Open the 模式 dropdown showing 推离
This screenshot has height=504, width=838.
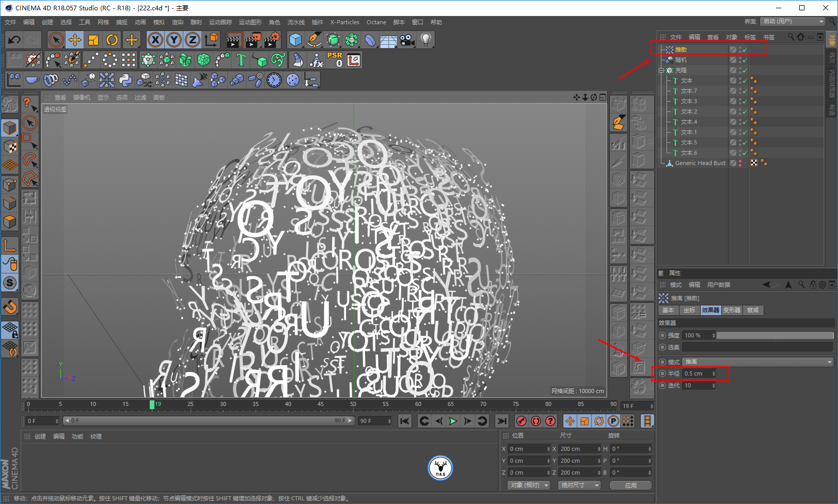click(757, 362)
